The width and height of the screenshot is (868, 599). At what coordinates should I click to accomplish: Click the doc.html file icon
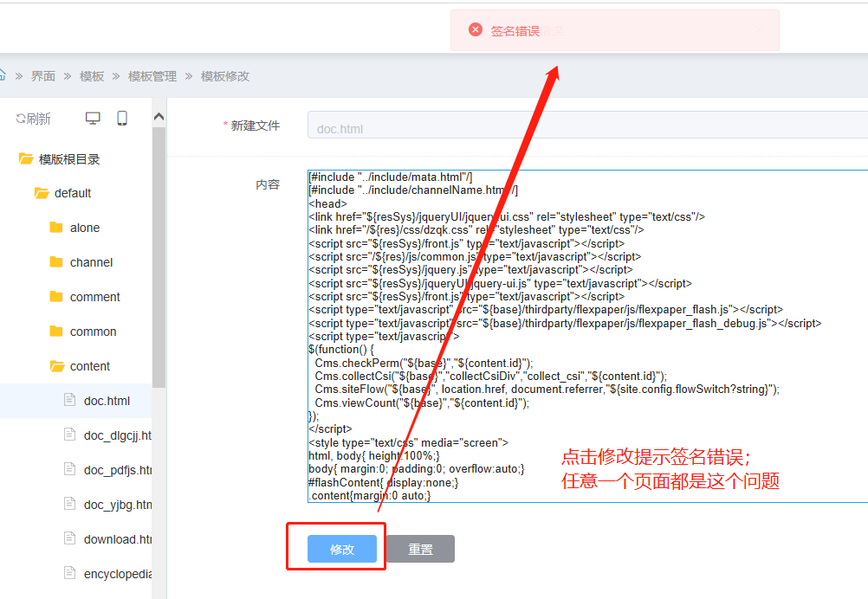coord(70,399)
